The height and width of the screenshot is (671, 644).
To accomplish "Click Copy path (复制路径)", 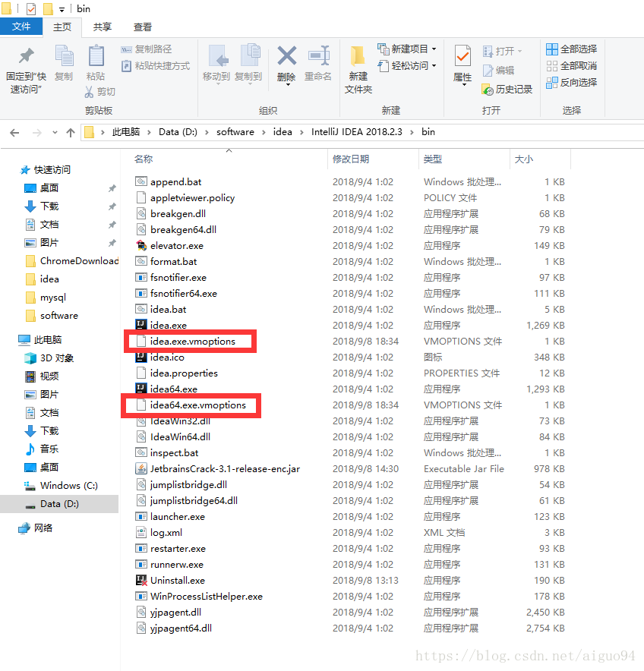I will point(147,49).
